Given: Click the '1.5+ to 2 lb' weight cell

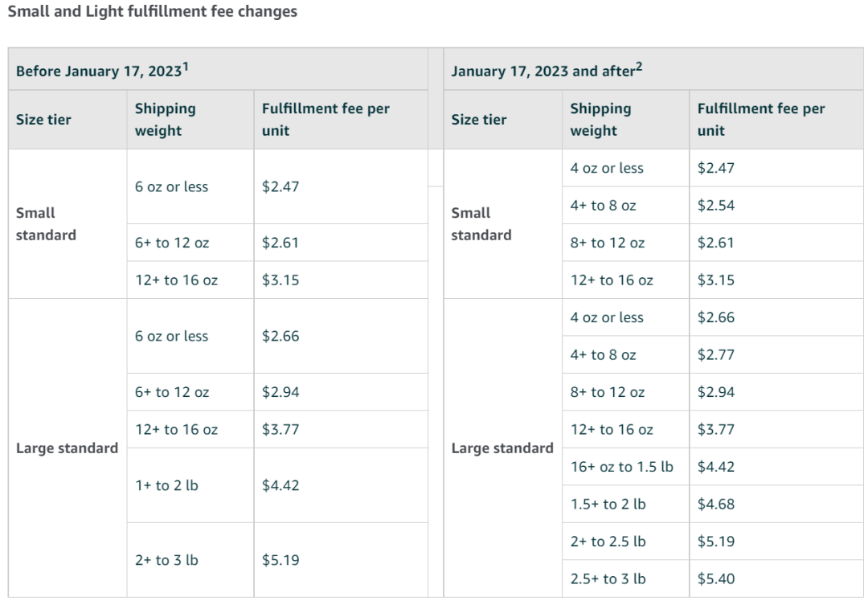Looking at the screenshot, I should 625,504.
